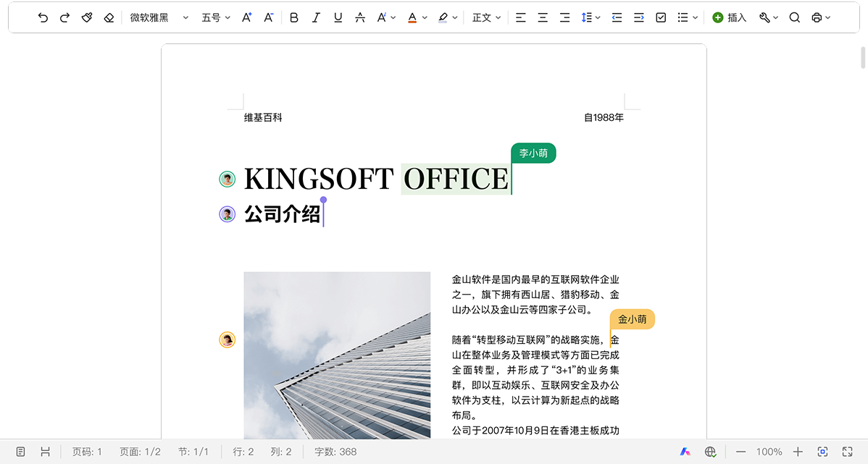Toggle italic formatting
This screenshot has width=868, height=464.
tap(316, 17)
